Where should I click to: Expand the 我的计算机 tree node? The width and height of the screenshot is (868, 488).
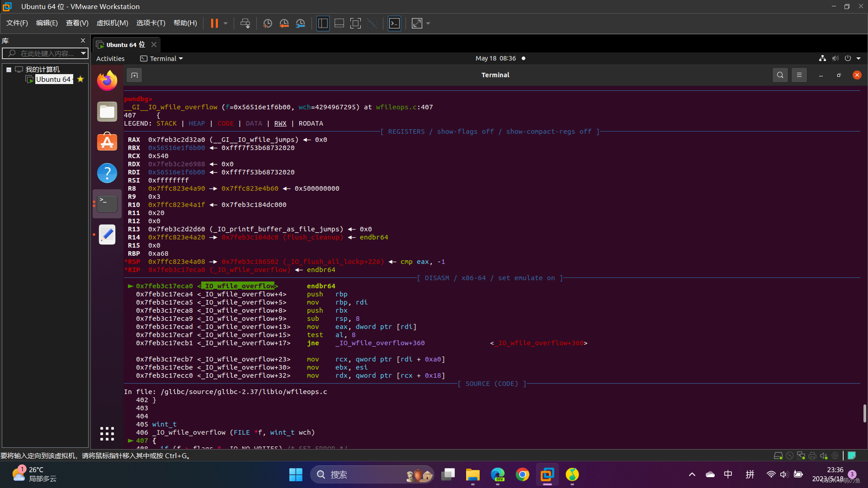[8, 69]
